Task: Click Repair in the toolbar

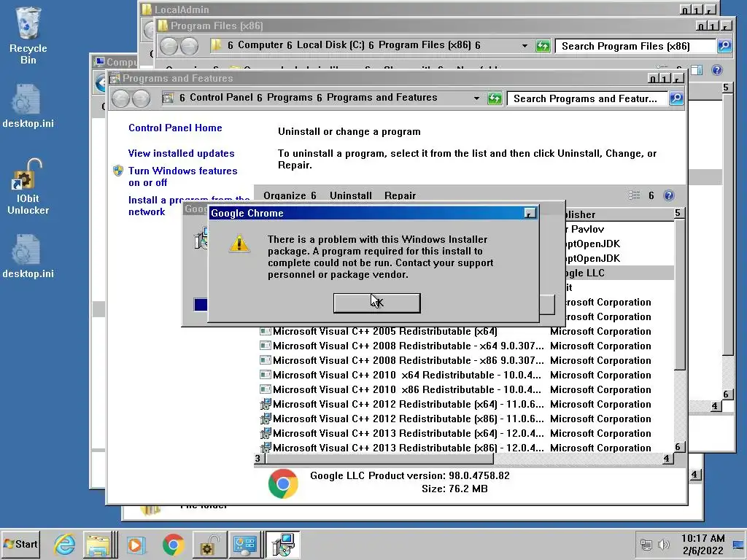Action: pyautogui.click(x=400, y=195)
